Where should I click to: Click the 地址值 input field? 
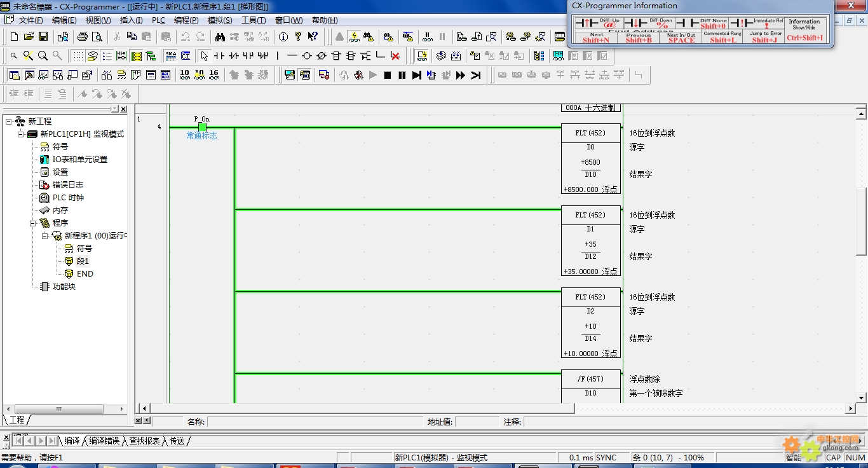pyautogui.click(x=477, y=422)
